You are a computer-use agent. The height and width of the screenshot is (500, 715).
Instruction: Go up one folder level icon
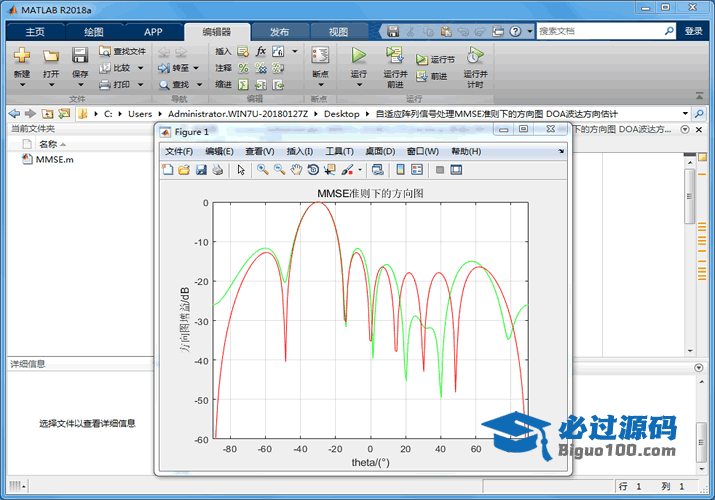[47, 113]
